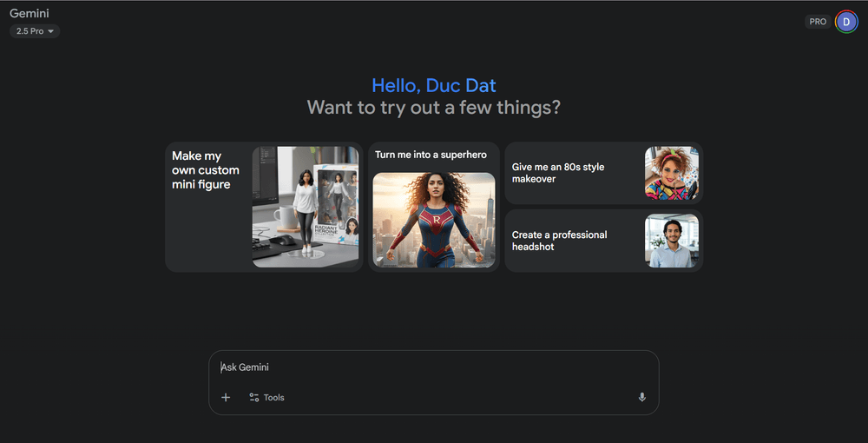Open the 2.5 Pro model dropdown
Image resolution: width=868 pixels, height=443 pixels.
coord(35,31)
